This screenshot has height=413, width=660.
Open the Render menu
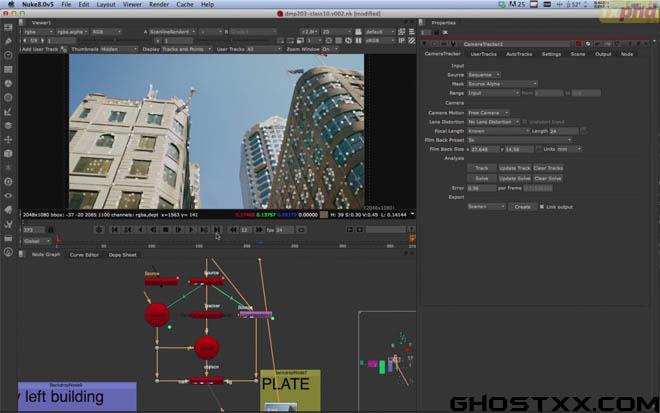click(159, 4)
